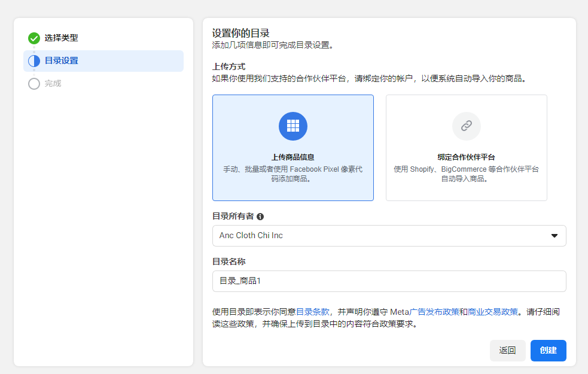Click the 添加几项信息即可完成目录设置 subtitle
The width and height of the screenshot is (588, 374).
(x=273, y=45)
